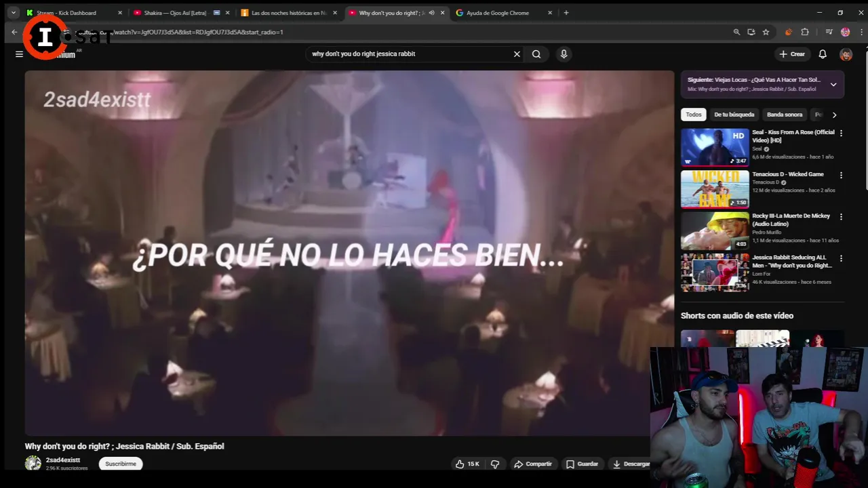Open the Chrome extensions puzzle icon
Viewport: 868px width, 488px height.
coord(805,32)
